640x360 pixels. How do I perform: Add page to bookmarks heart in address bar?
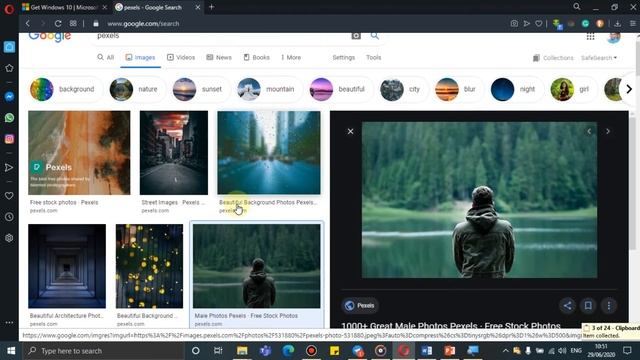(539, 24)
